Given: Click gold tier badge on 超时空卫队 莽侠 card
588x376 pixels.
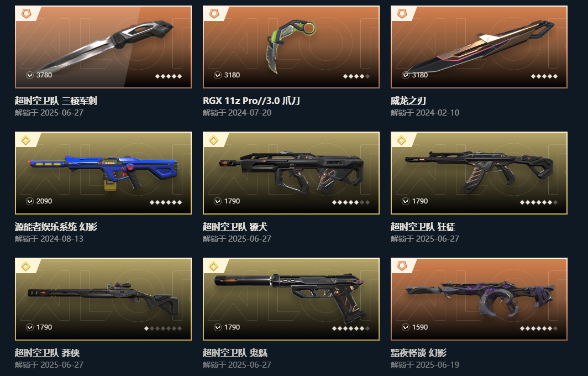Looking at the screenshot, I should click(x=26, y=267).
